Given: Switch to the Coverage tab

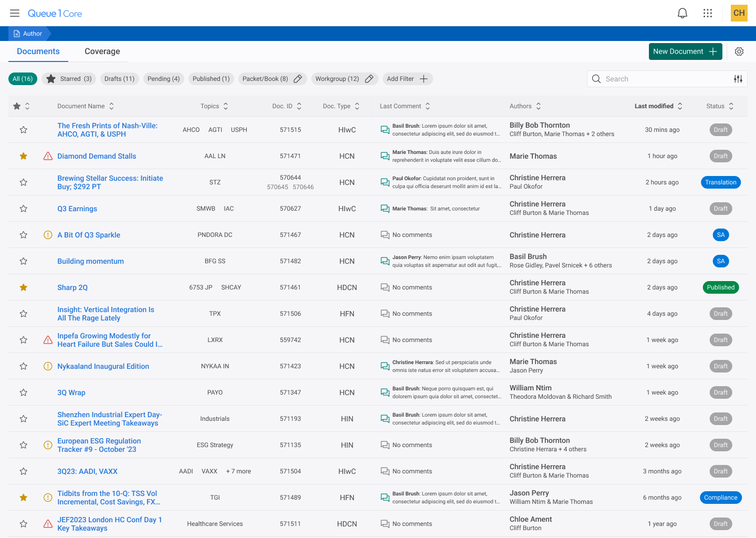Looking at the screenshot, I should [102, 51].
